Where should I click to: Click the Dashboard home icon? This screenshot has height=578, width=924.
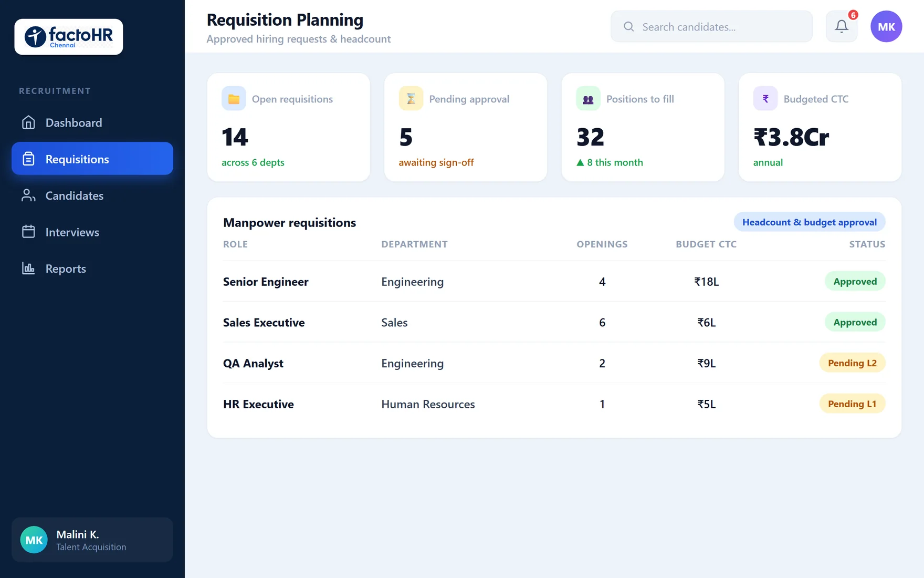28,122
